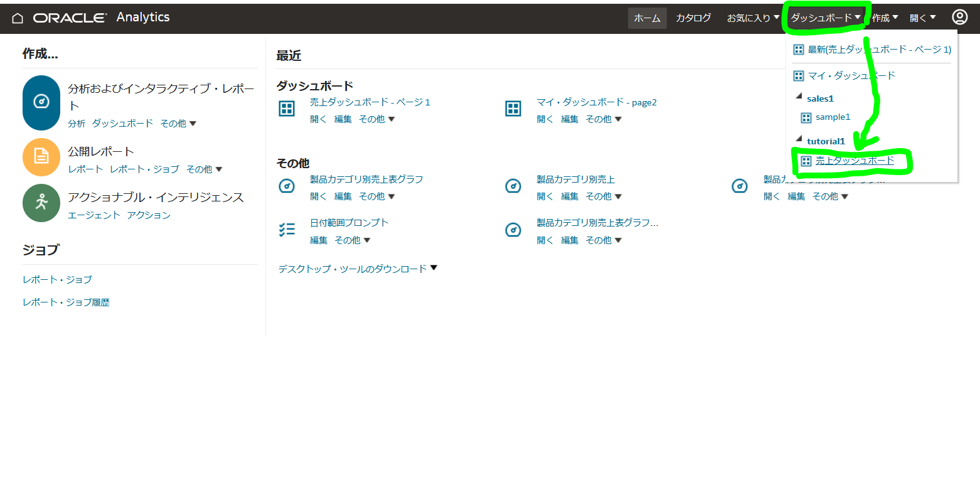Click the blue analysis gauge icon
The width and height of the screenshot is (980, 502).
[41, 102]
